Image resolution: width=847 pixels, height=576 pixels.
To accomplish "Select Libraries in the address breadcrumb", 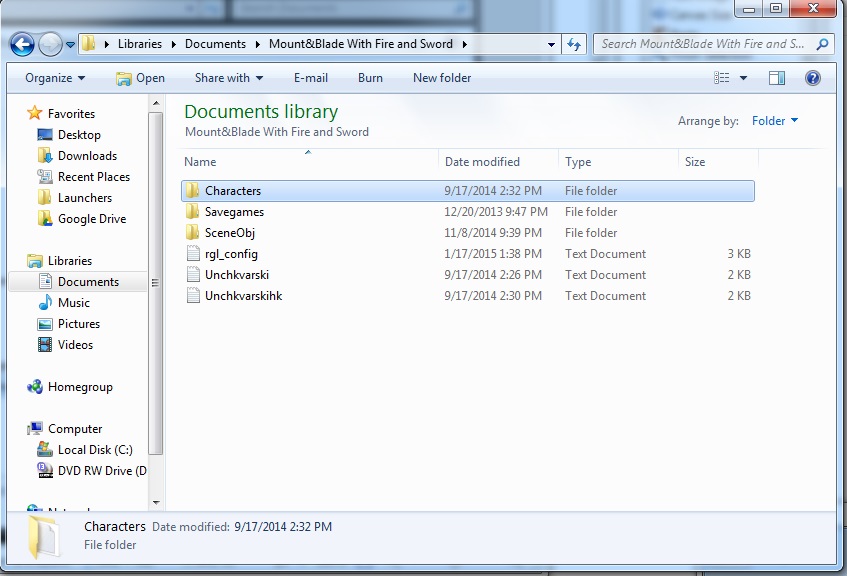I will [140, 44].
